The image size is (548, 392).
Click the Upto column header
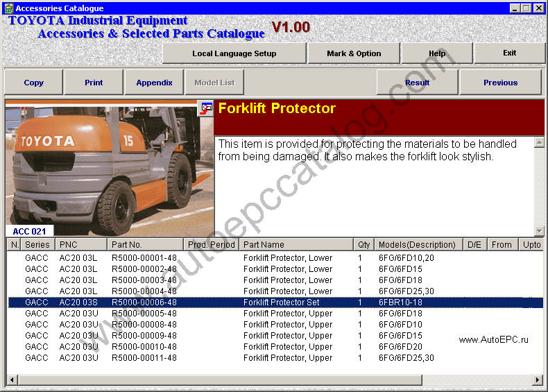tap(531, 244)
